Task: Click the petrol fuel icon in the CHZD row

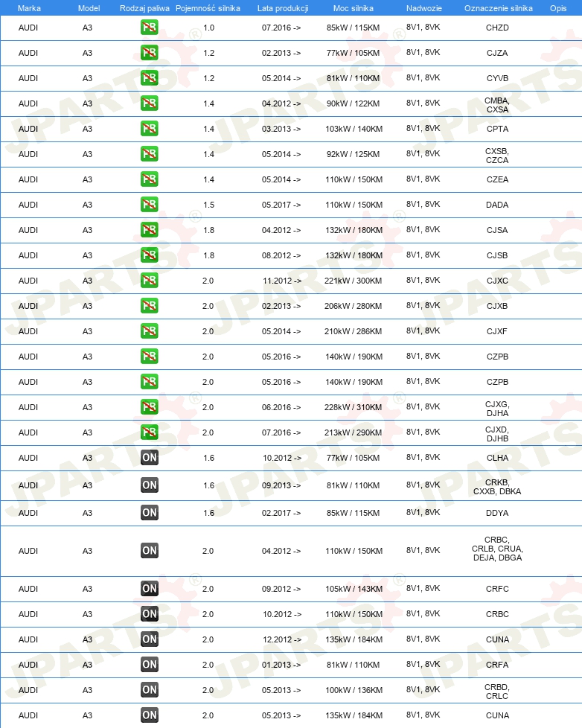Action: tap(149, 28)
